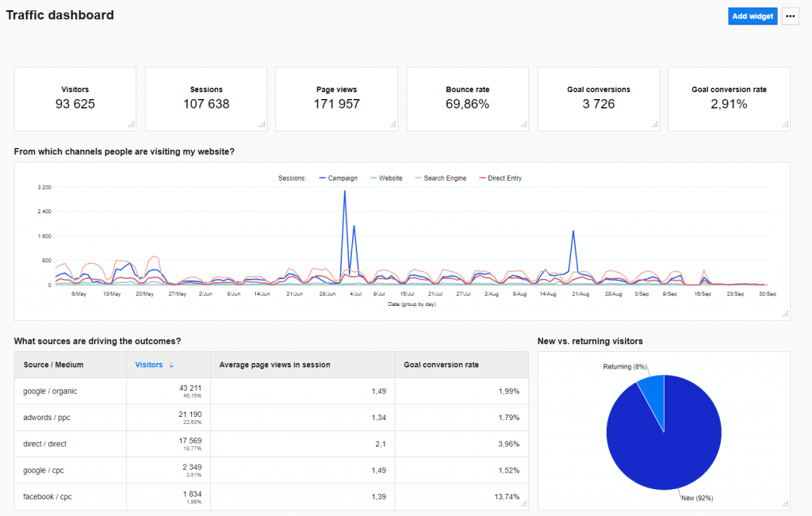812x516 pixels.
Task: Click the resize icon on the Page views widget
Action: pyautogui.click(x=392, y=125)
